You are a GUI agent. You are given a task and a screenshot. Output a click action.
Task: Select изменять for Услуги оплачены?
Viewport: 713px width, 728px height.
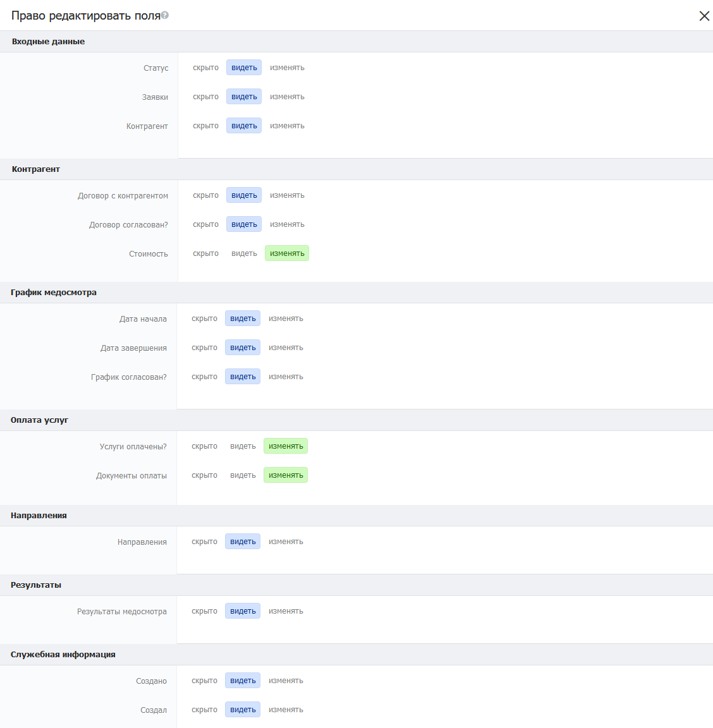(x=286, y=446)
